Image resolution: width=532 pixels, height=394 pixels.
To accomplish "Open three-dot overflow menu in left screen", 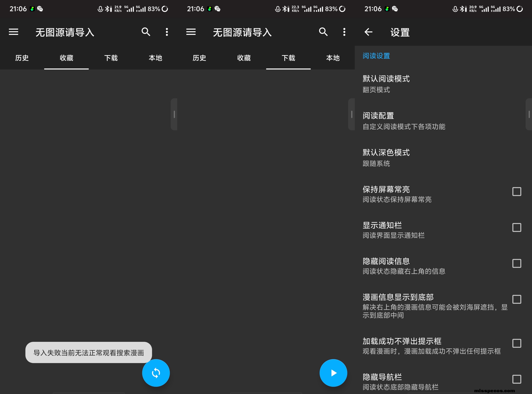I will tap(167, 32).
